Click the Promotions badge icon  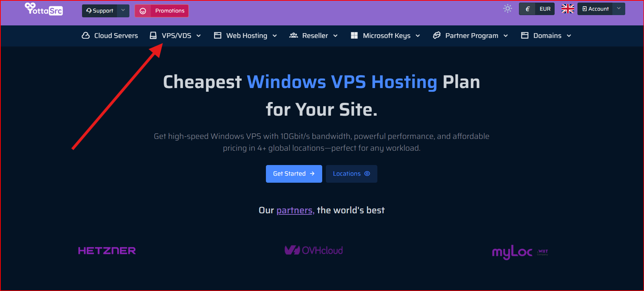coord(143,11)
